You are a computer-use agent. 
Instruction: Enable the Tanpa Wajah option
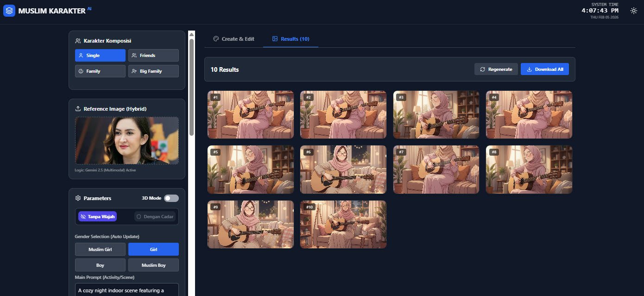(97, 216)
